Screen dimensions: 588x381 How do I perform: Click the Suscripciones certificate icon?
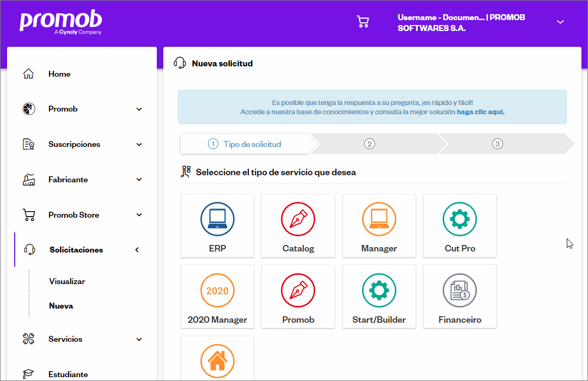click(x=28, y=144)
